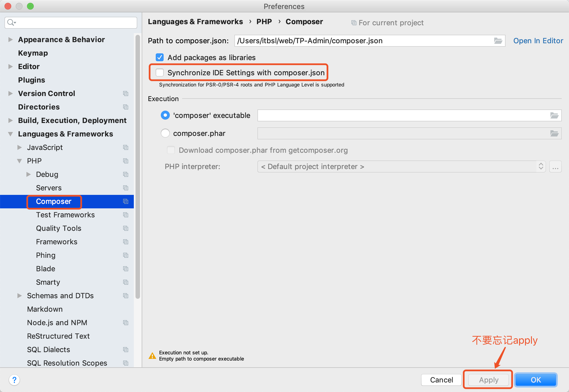Select the PHP interpreter dropdown
The height and width of the screenshot is (392, 569).
[x=401, y=167]
